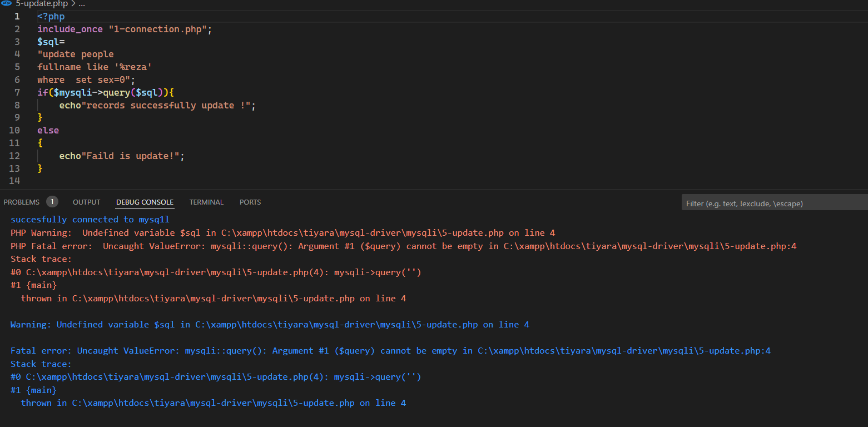Click the <?php opening tag
Viewport: 868px width, 427px height.
(51, 16)
